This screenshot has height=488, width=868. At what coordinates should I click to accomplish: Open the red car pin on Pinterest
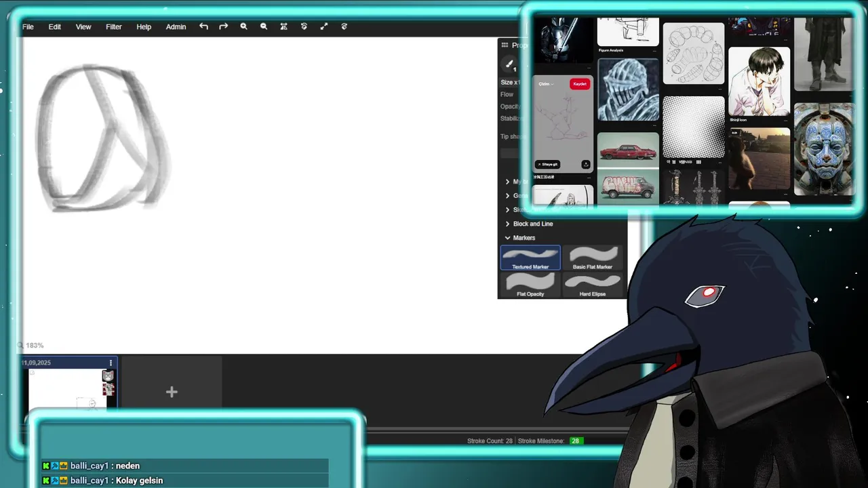[x=628, y=150]
